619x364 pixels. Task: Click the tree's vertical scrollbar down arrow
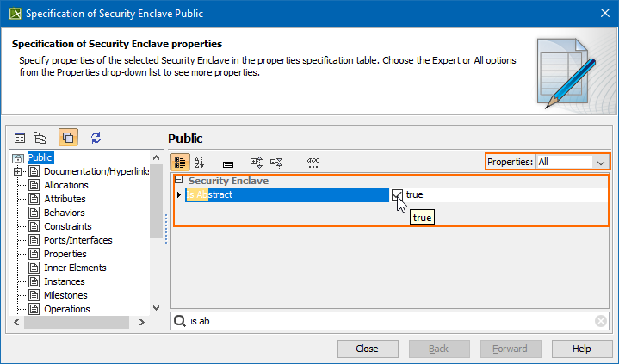click(156, 307)
